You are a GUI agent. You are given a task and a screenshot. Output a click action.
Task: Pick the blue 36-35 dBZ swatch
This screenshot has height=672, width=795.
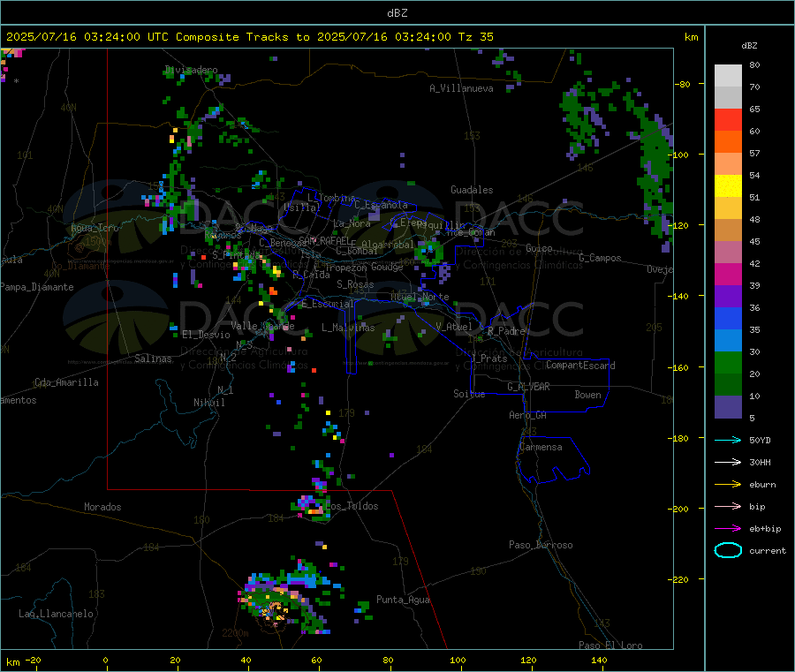click(x=728, y=319)
